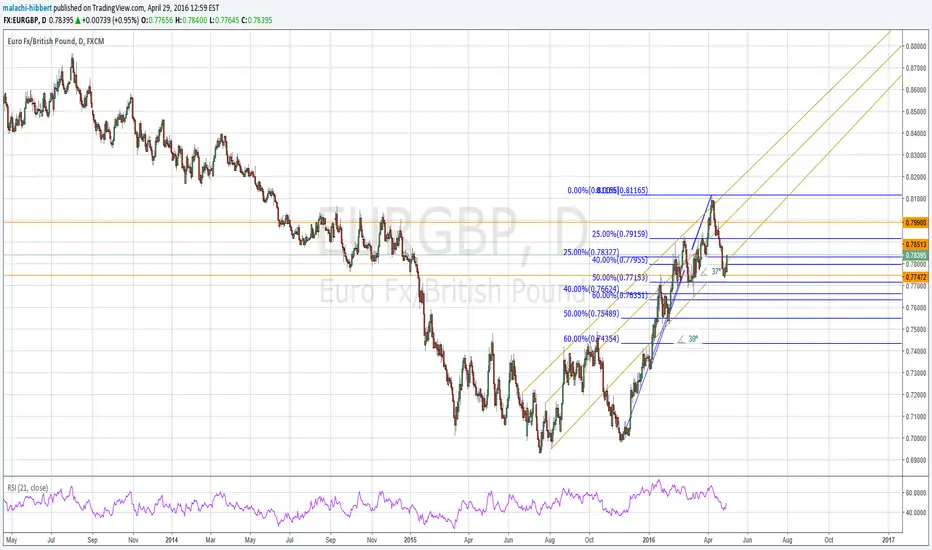Click the close value C:0.78395
The width and height of the screenshot is (932, 550).
[257, 20]
